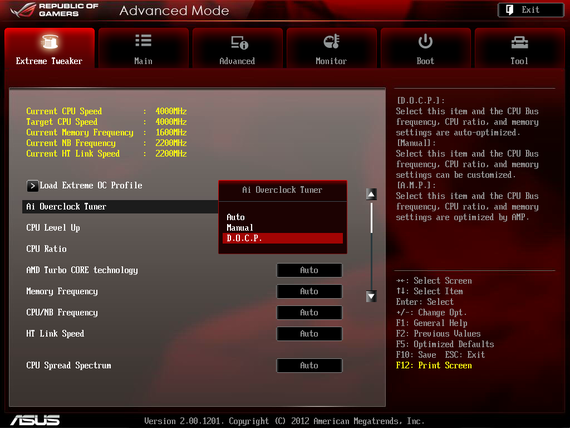Open AMD Turbo CORE technology Auto dropdown
Viewport: 570px width, 428px height.
pyautogui.click(x=309, y=270)
